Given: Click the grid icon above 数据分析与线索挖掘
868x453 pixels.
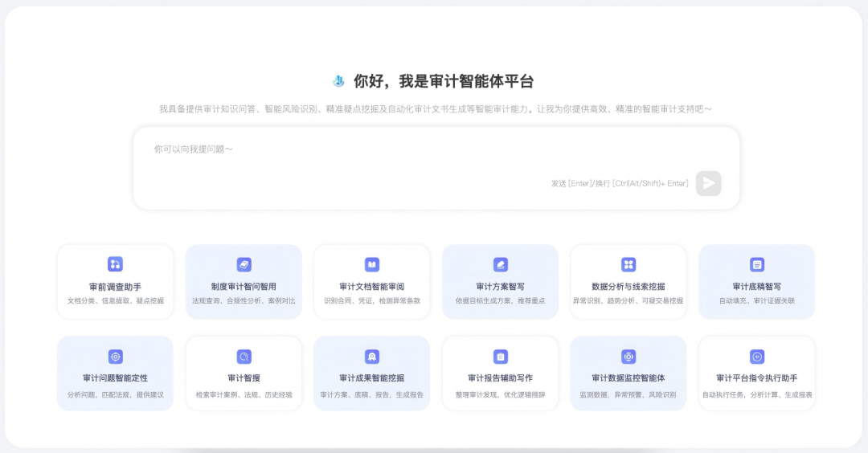Looking at the screenshot, I should click(628, 264).
